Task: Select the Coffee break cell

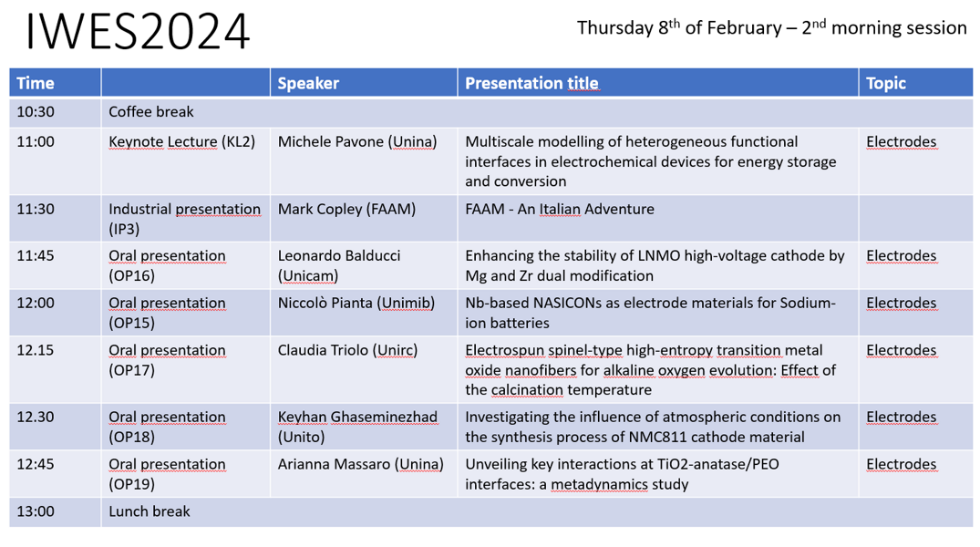Action: (x=151, y=112)
